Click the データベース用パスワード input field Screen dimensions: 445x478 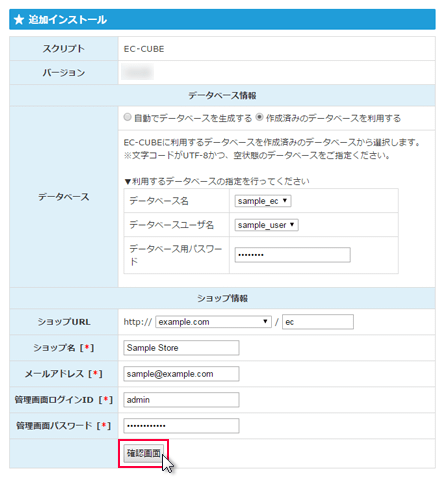[292, 255]
